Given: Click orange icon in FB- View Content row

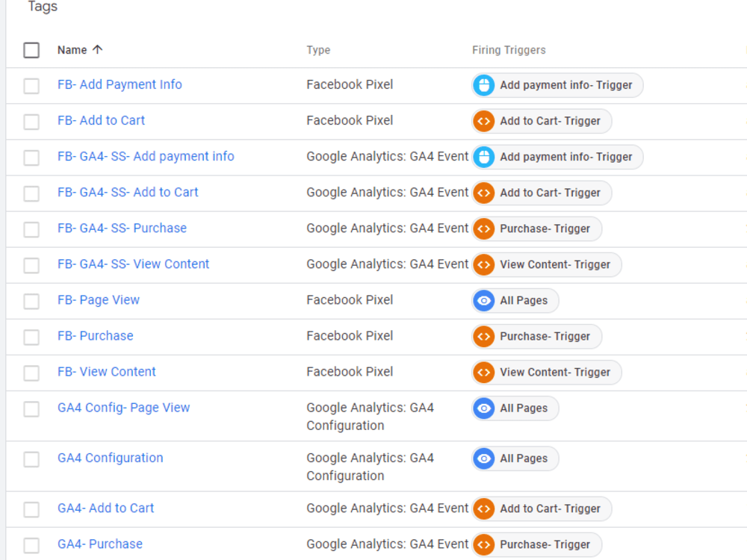Looking at the screenshot, I should tap(483, 372).
